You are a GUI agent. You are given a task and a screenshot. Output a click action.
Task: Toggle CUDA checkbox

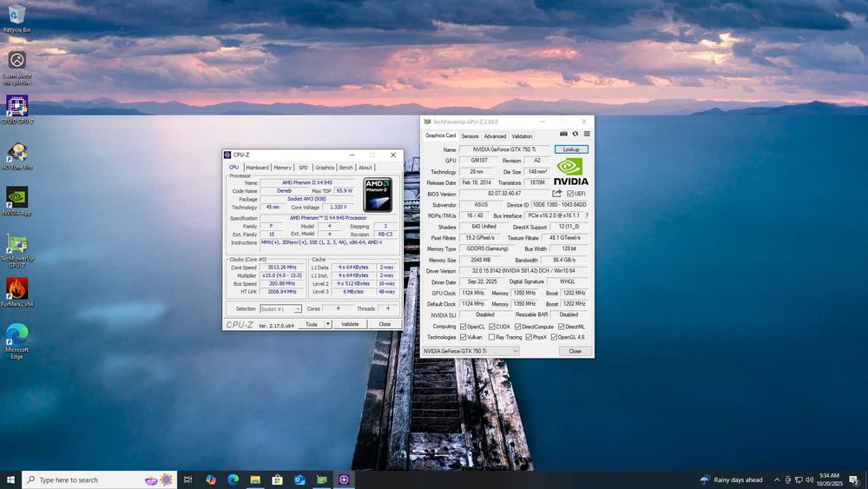(491, 327)
